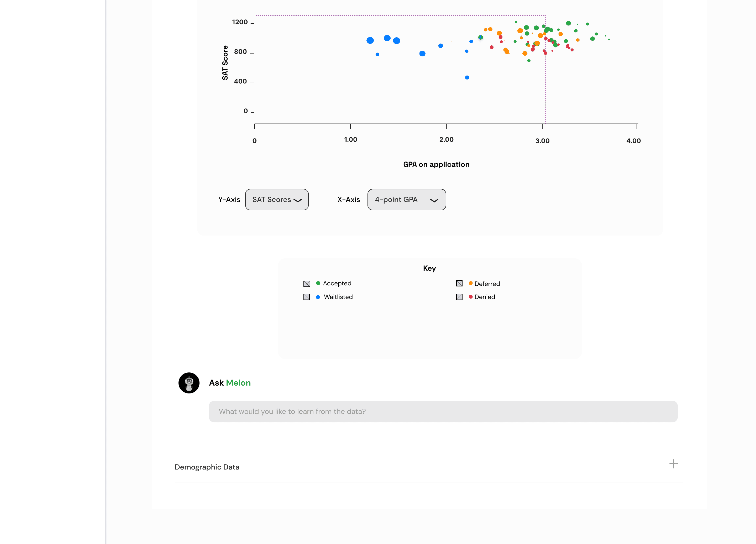Click the chevron arrow in SAT Scores box
The image size is (756, 544).
coord(298,200)
